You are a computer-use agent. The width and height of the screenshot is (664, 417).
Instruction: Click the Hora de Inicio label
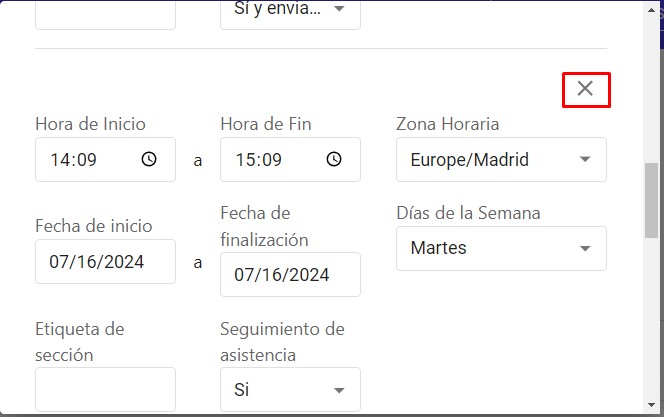tap(90, 124)
